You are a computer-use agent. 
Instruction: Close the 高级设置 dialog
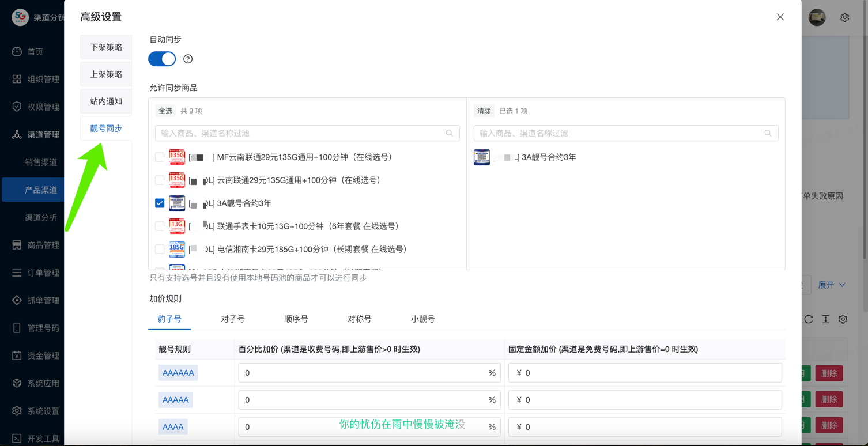click(x=780, y=17)
